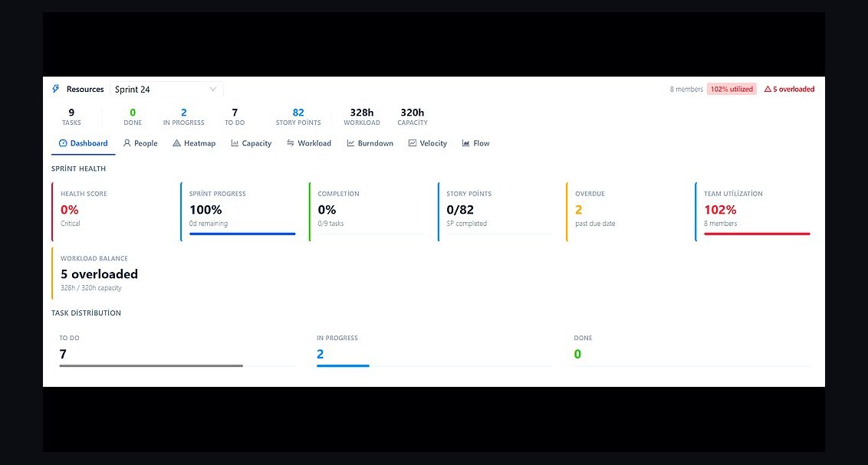The image size is (868, 465).
Task: Click the Capacity tab bar chart icon
Action: [235, 143]
